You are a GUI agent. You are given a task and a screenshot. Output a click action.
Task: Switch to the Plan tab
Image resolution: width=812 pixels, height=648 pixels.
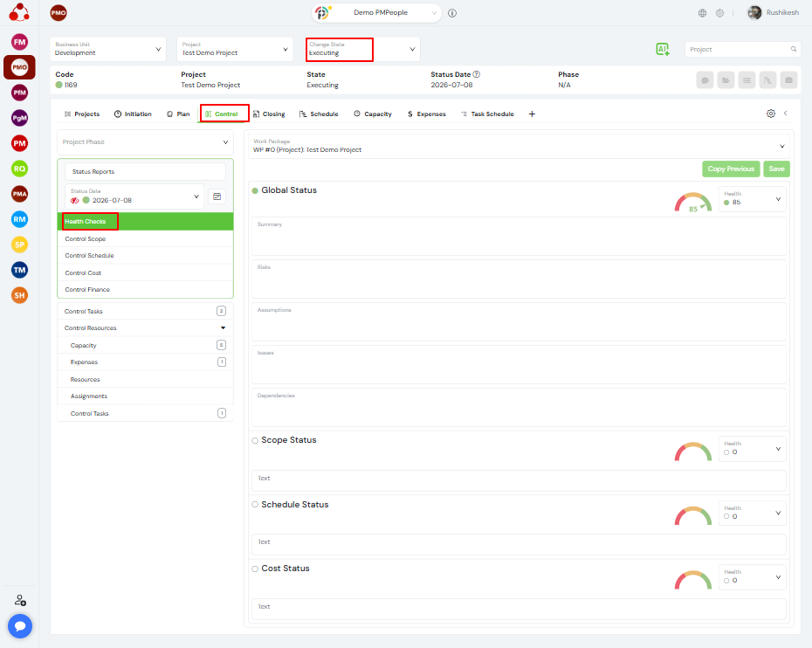point(178,114)
